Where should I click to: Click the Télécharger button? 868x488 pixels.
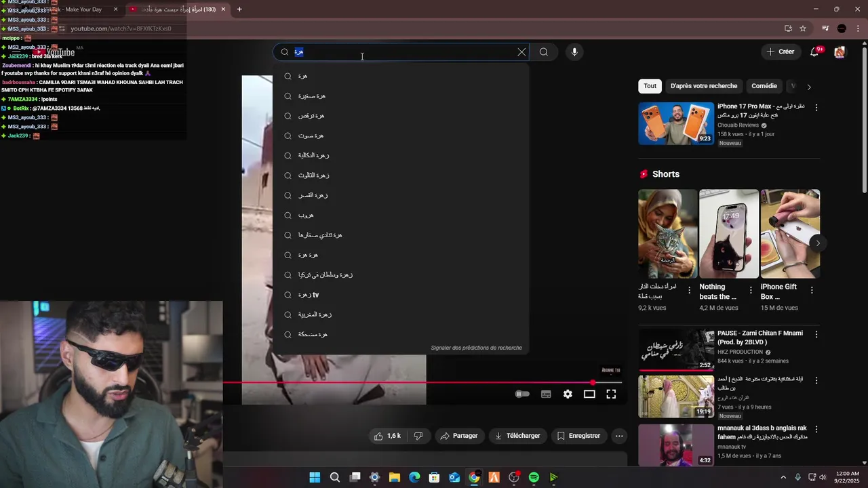coord(517,436)
